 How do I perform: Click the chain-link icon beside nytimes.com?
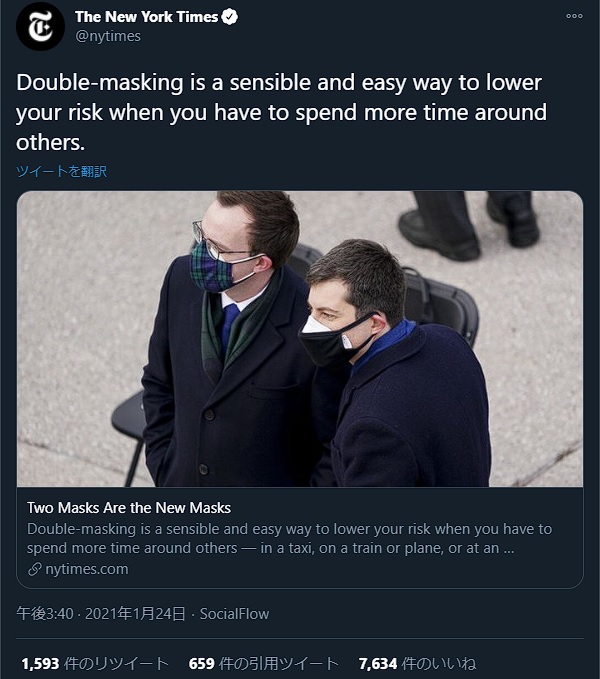pyautogui.click(x=35, y=569)
